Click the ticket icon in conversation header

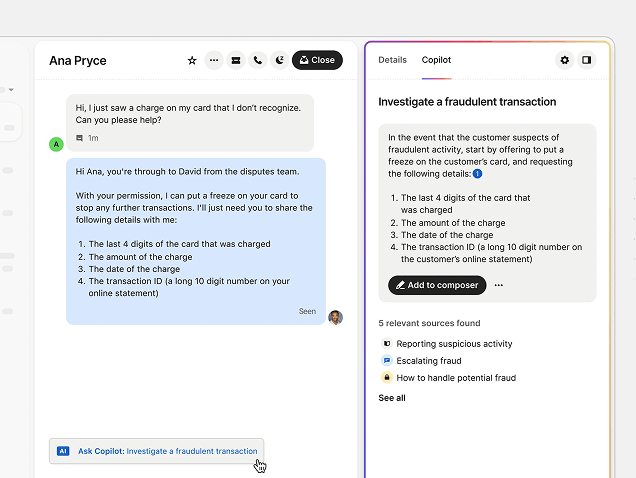point(235,60)
